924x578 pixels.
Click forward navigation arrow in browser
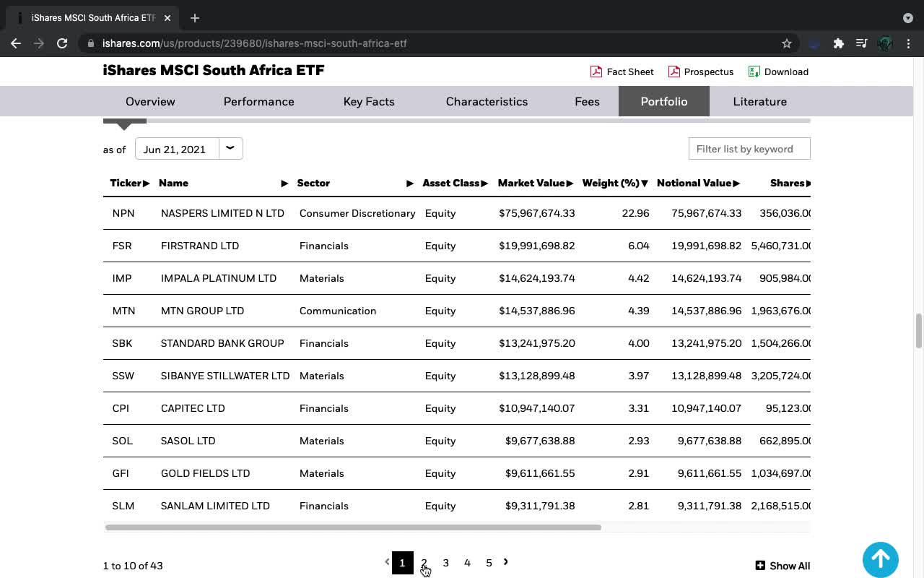point(39,43)
